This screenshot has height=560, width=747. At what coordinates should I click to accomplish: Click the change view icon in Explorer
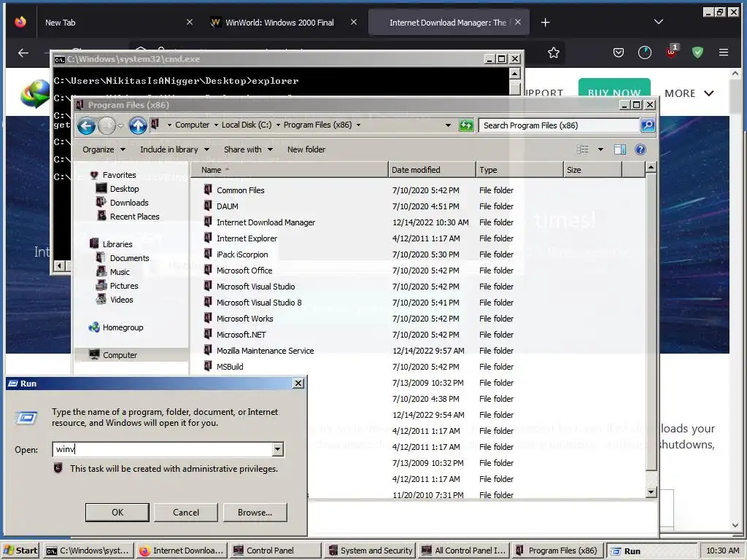(583, 149)
